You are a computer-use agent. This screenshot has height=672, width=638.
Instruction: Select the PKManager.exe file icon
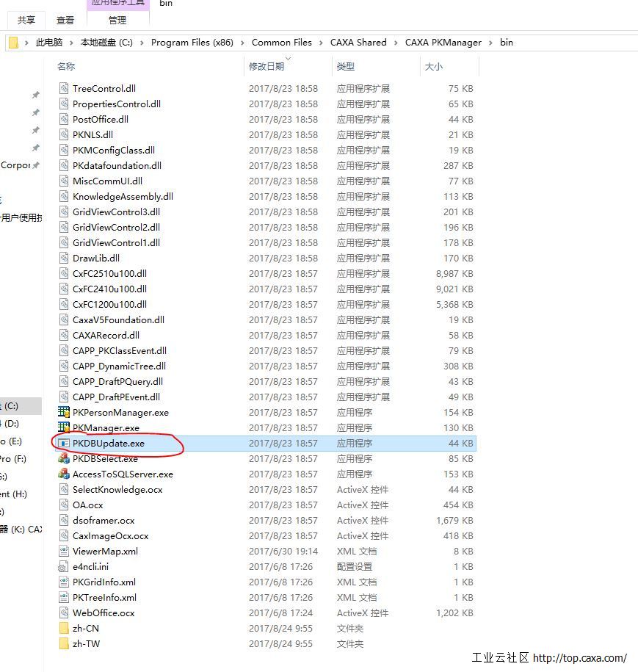[64, 428]
